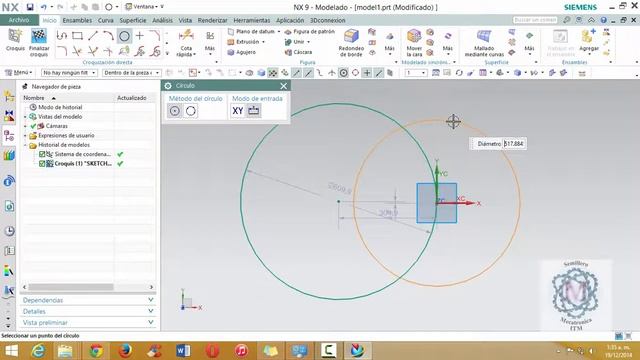Toggle the arc center snap point option

(344, 73)
